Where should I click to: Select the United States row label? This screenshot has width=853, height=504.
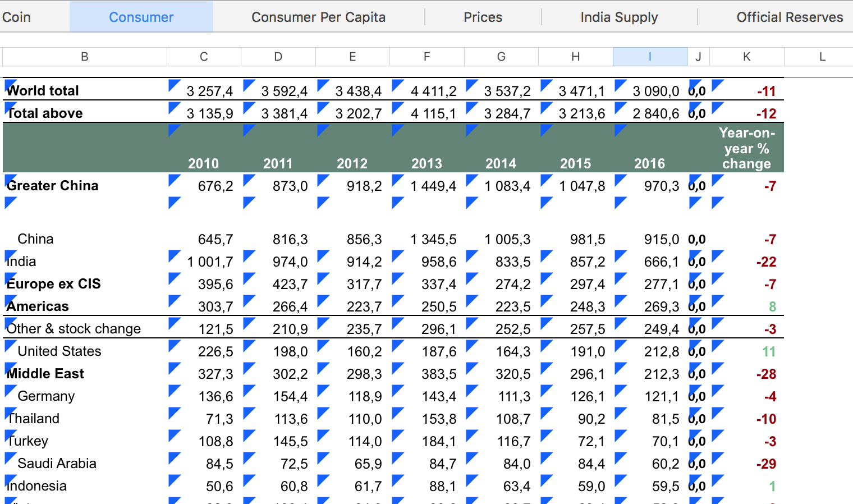pos(59,351)
